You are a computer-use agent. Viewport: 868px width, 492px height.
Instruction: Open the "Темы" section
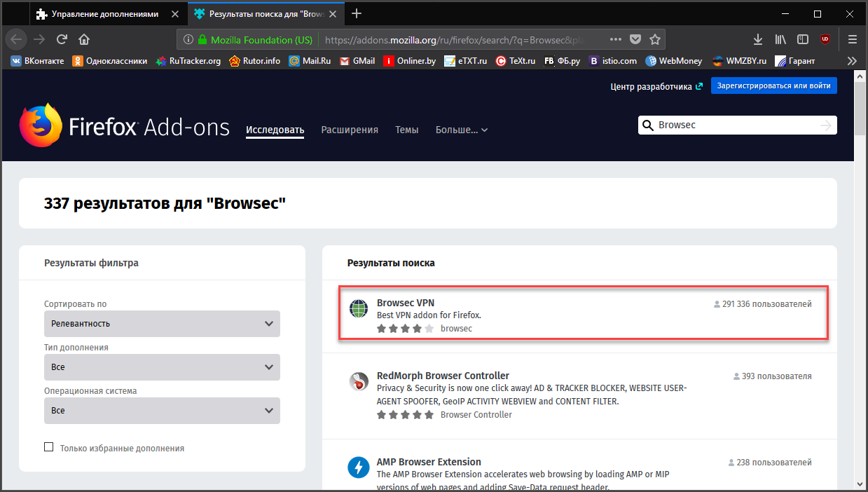coord(407,130)
